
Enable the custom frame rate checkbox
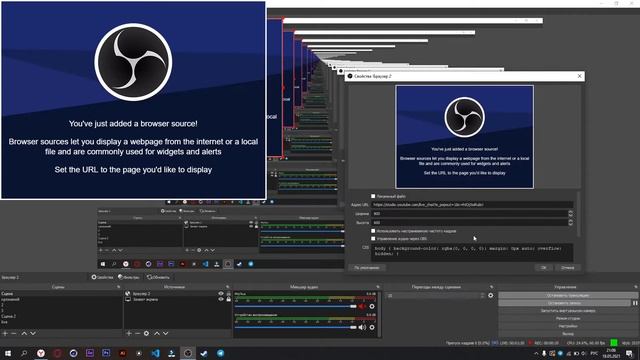coord(373,231)
